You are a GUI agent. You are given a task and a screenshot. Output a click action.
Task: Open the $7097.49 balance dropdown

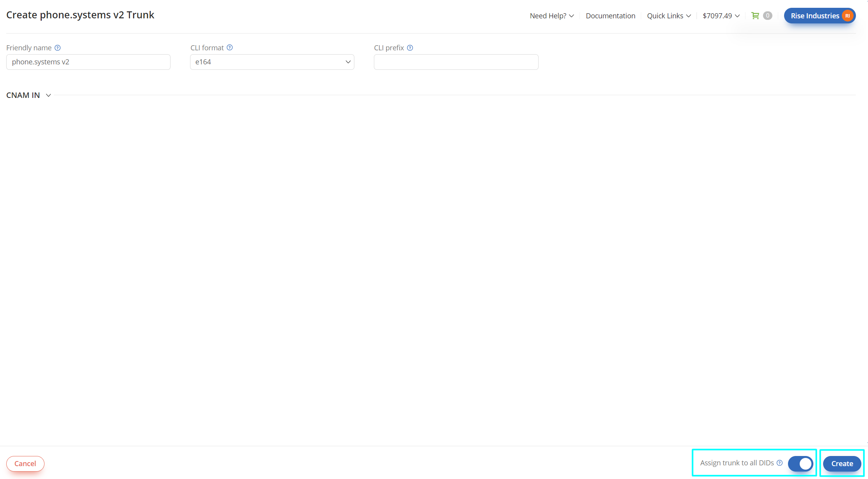click(x=721, y=16)
